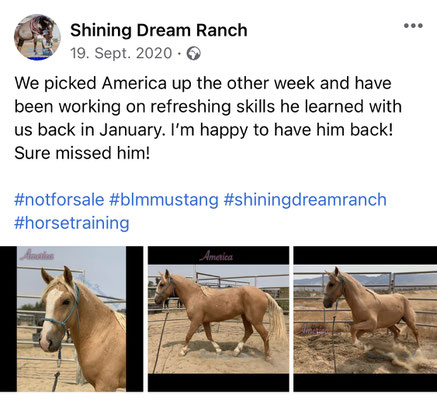Click the dust cloud in the third photo
Viewport: 437px width, 400px height.
393,355
